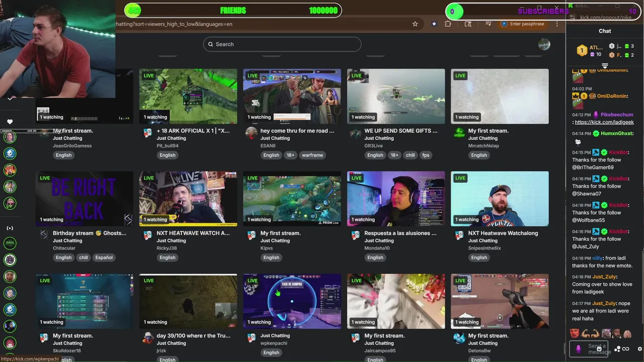Open the kick.com/ladigeek link in chat
644x362 pixels.
pos(604,122)
